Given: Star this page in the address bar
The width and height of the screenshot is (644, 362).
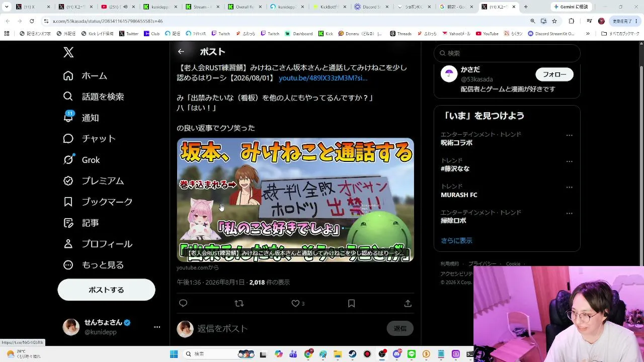Looking at the screenshot, I should point(554,21).
